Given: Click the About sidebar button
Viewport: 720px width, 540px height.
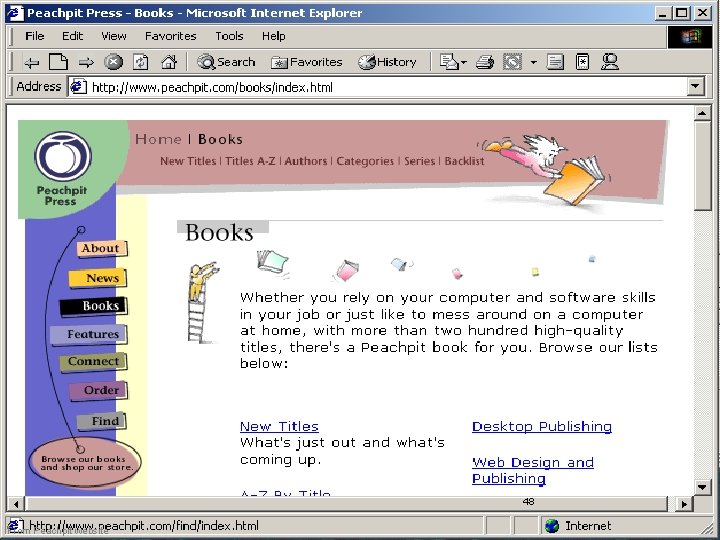Looking at the screenshot, I should (101, 248).
